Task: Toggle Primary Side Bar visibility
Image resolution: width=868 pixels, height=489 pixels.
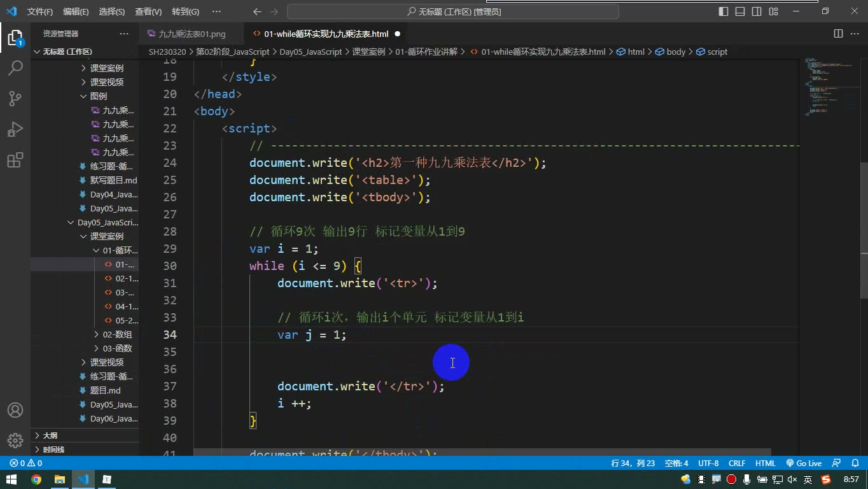Action: 724,11
